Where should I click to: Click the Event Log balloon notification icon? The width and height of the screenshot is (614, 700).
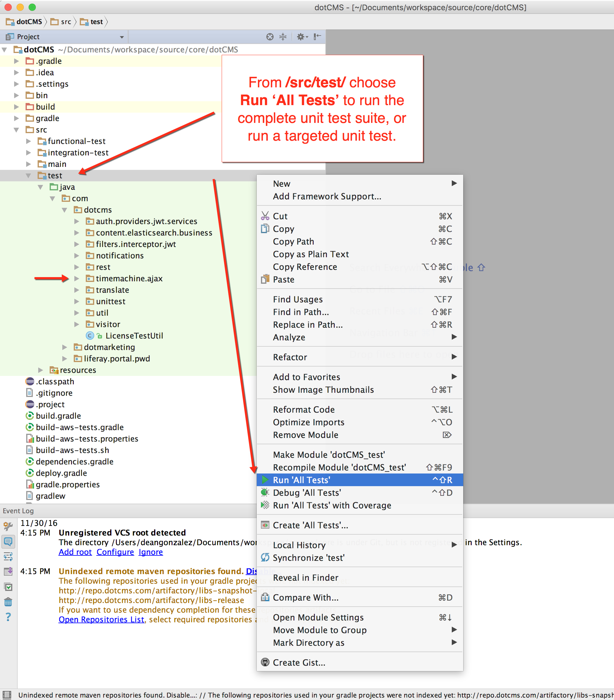8,542
